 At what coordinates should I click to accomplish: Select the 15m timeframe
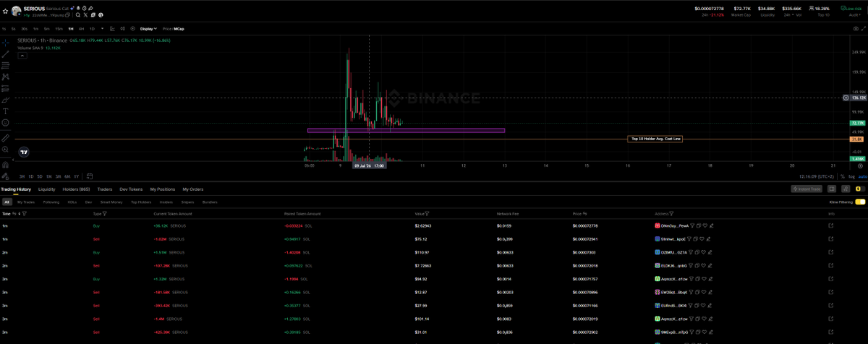point(59,29)
